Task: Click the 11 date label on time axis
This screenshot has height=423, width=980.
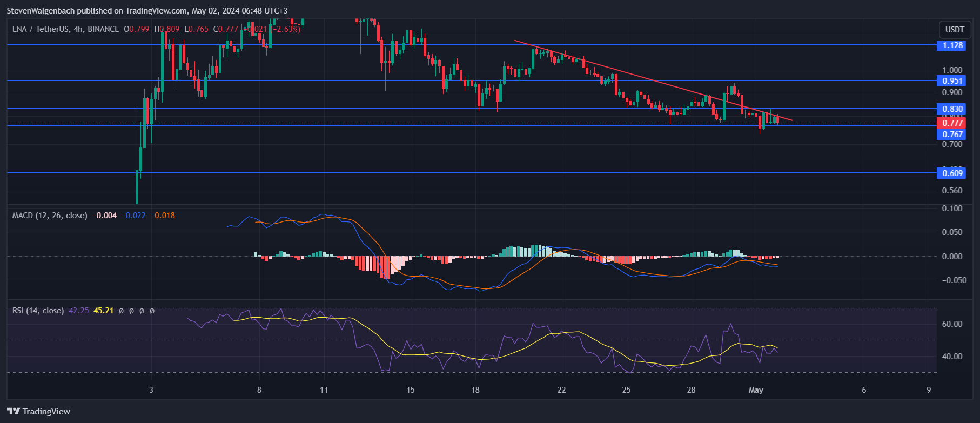Action: point(324,390)
